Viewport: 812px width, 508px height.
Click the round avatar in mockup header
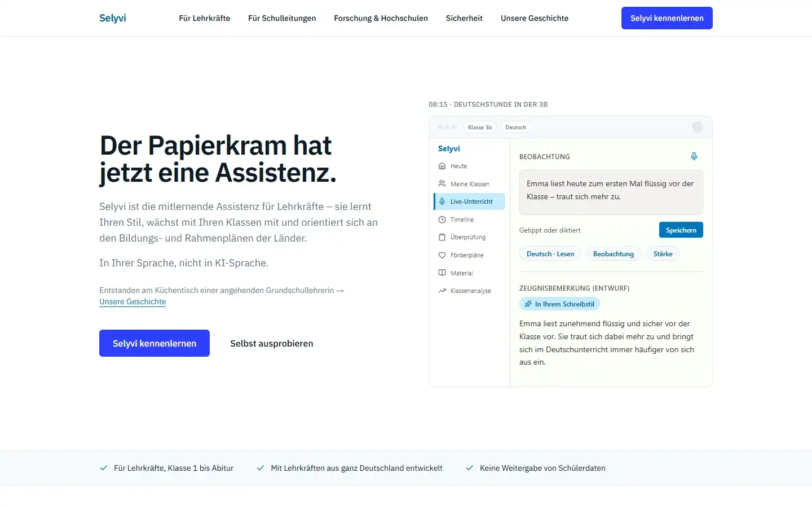(x=698, y=127)
